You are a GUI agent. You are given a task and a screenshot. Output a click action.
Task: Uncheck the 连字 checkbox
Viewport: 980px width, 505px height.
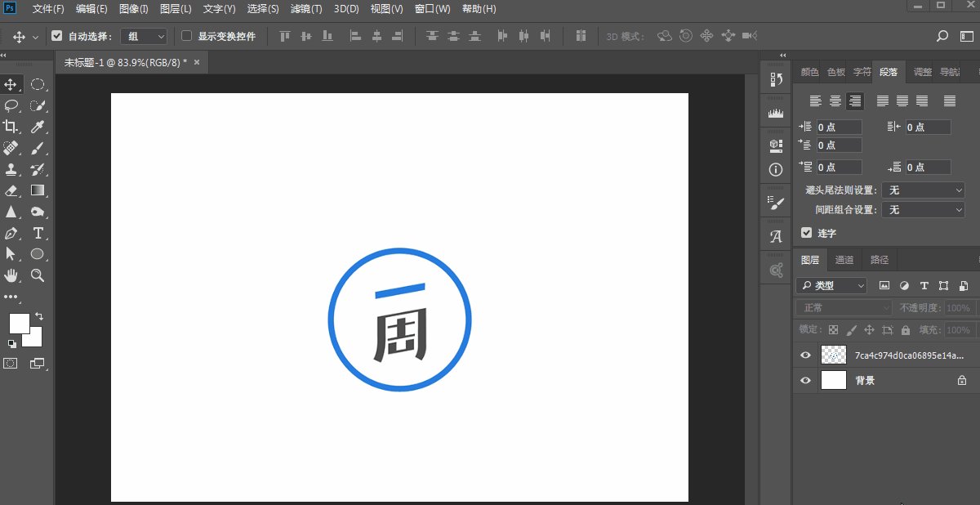pos(807,233)
